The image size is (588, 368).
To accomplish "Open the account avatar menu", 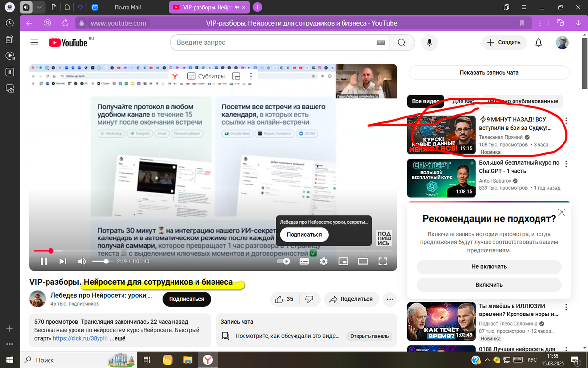I will pyautogui.click(x=563, y=43).
